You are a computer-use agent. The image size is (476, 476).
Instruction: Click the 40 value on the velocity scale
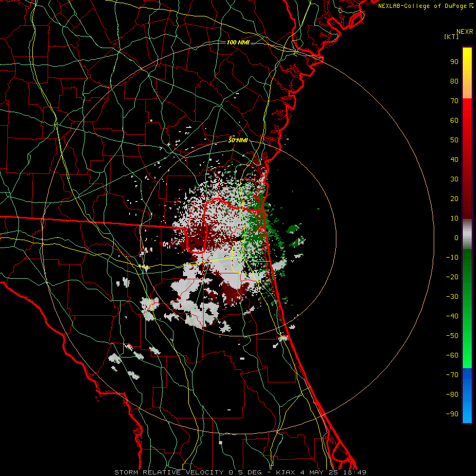point(454,159)
